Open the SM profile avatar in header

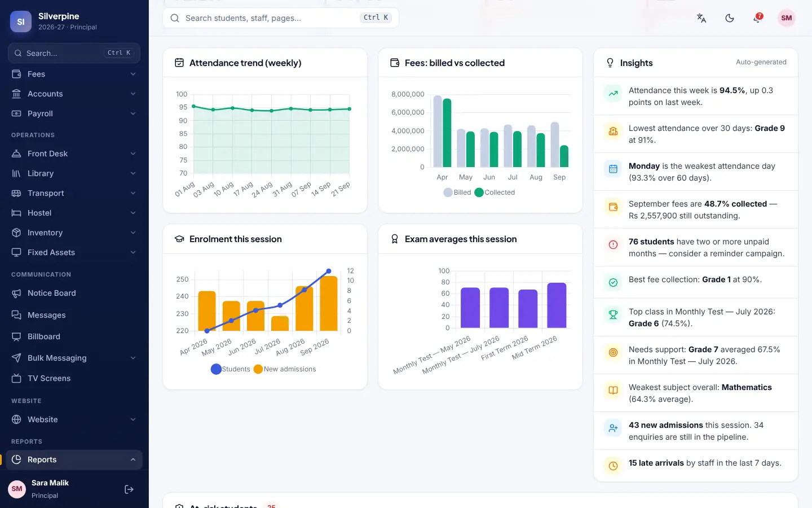point(787,18)
